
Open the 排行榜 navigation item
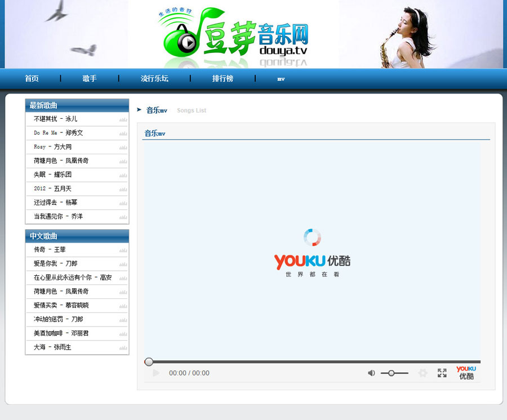[223, 78]
